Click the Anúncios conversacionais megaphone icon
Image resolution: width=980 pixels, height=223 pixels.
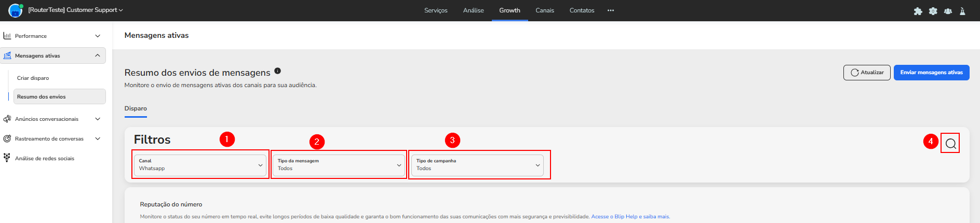[x=7, y=119]
